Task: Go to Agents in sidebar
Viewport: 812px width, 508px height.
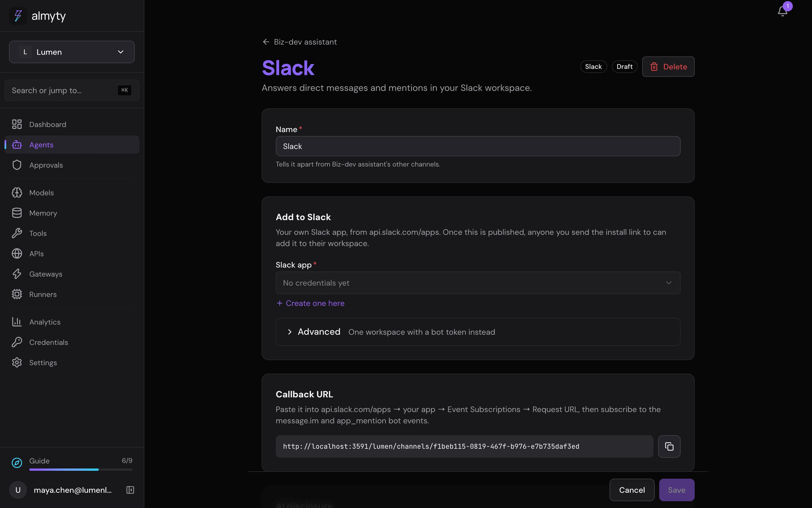Action: 72,145
